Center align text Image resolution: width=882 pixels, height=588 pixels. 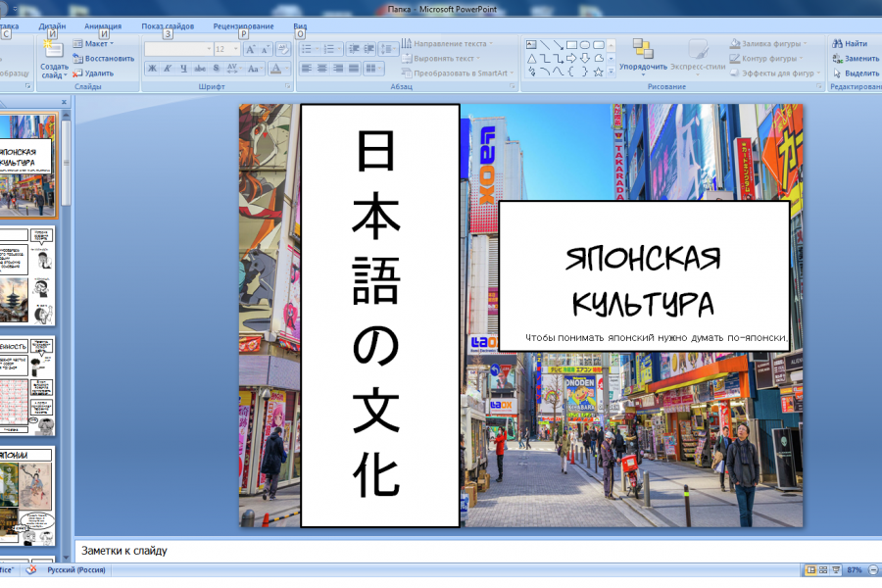click(x=322, y=68)
